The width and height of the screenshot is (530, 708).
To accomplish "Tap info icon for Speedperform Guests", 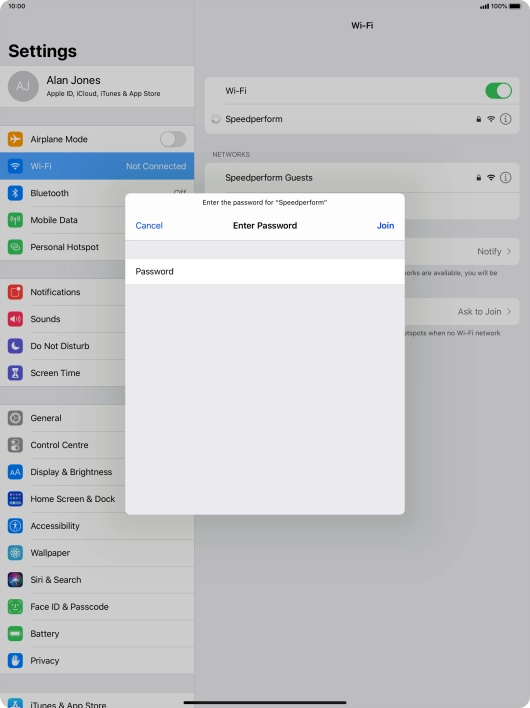I will [x=506, y=177].
